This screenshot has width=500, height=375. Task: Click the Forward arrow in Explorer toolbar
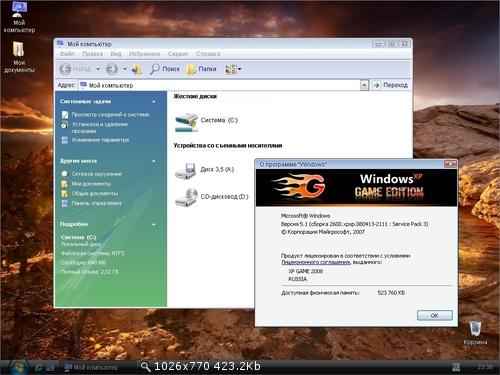pos(112,69)
